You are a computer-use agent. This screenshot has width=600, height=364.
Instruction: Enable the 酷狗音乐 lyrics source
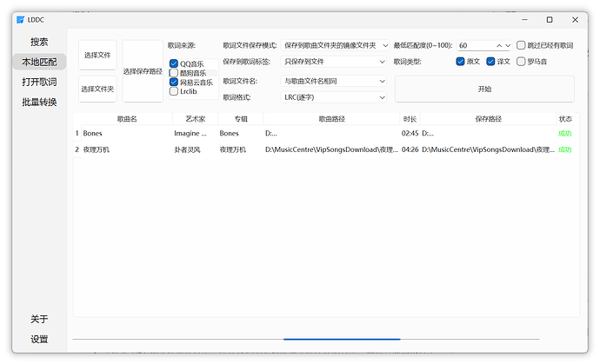(x=174, y=73)
